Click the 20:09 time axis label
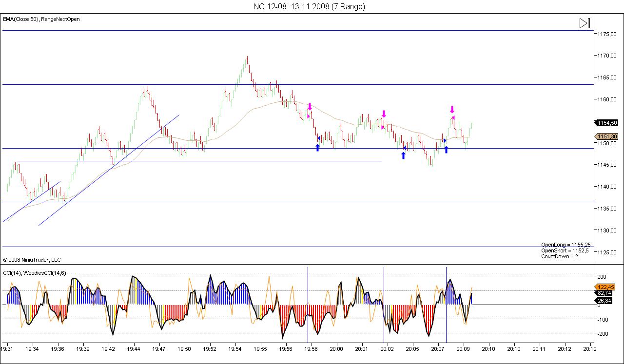Screen dimensions: 624x364 click(464, 349)
